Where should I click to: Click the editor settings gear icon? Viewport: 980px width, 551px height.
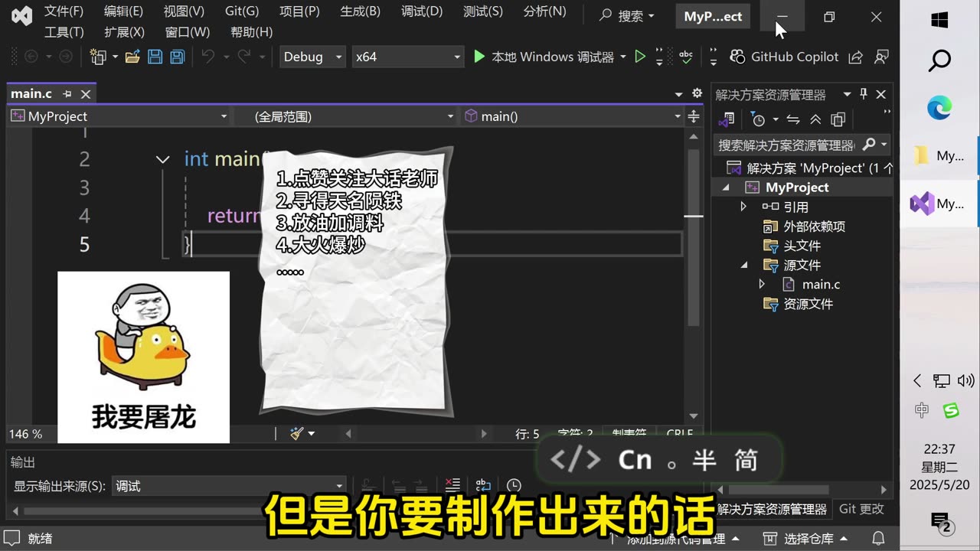(x=697, y=93)
